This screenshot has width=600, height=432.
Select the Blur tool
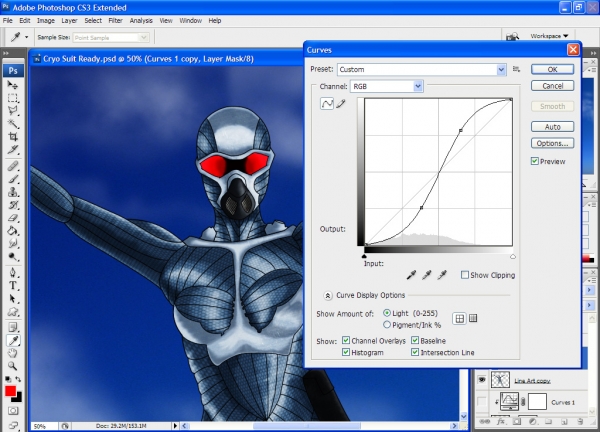(13, 243)
